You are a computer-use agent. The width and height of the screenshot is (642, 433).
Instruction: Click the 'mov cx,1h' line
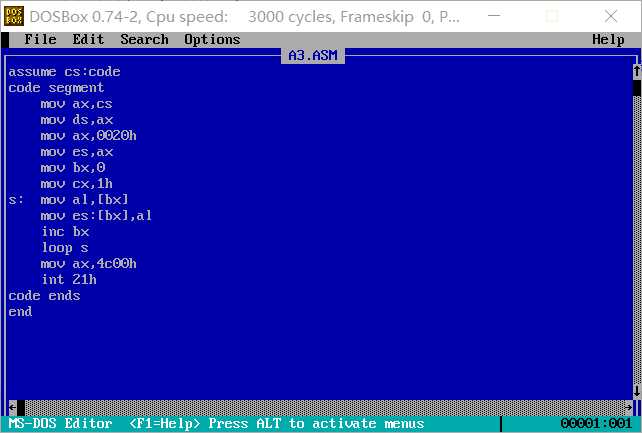point(76,184)
